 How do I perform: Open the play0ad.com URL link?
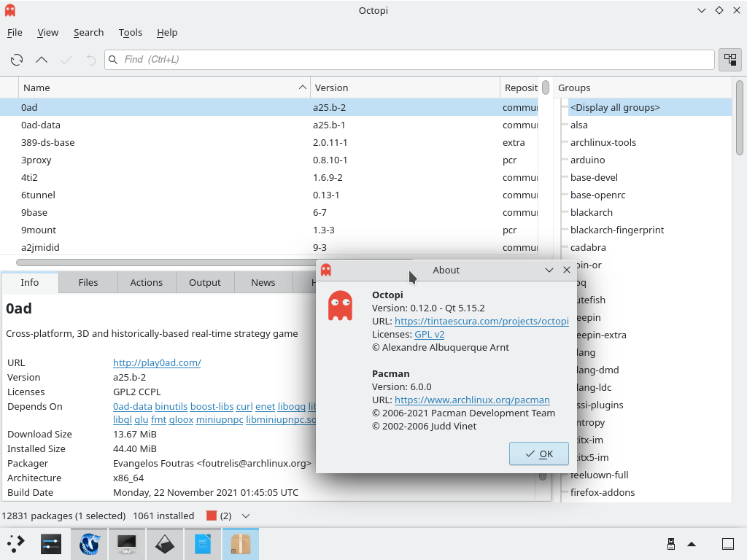[157, 362]
